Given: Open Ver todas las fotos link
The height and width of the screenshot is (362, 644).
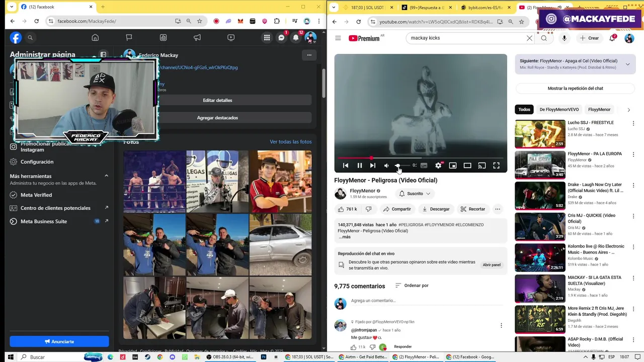Looking at the screenshot, I should click(291, 142).
